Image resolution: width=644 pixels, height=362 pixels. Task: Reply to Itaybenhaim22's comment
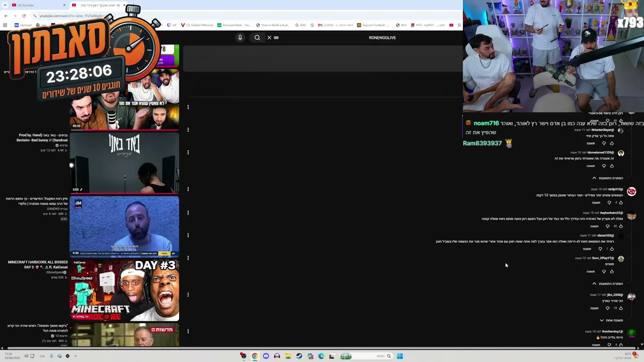click(594, 226)
